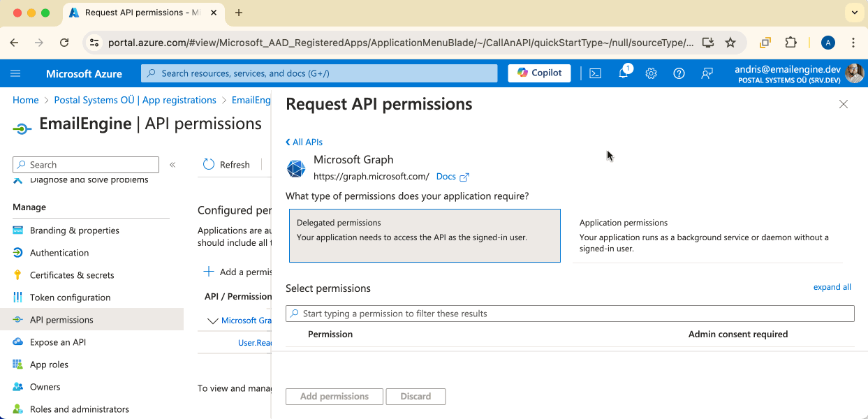The image size is (868, 419).
Task: Open the notifications bell
Action: pyautogui.click(x=623, y=73)
